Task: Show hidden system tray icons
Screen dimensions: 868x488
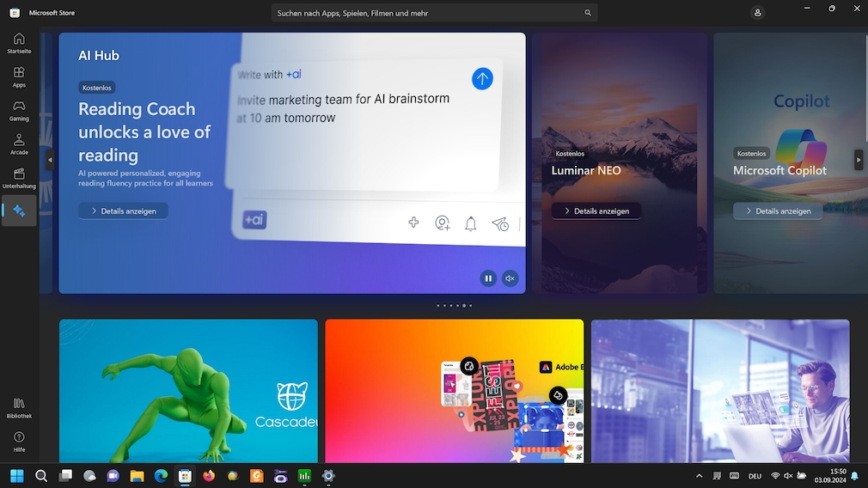Action: (700, 476)
